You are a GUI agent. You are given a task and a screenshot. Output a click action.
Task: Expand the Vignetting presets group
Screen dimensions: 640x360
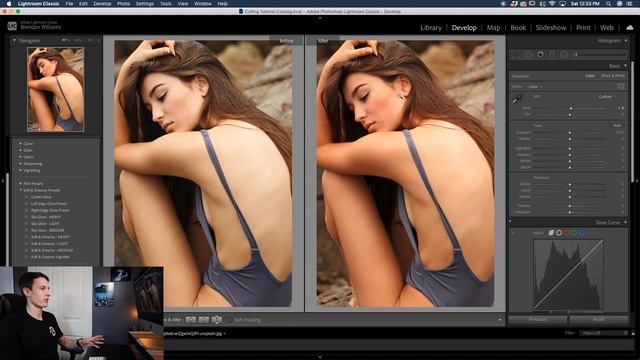20,170
